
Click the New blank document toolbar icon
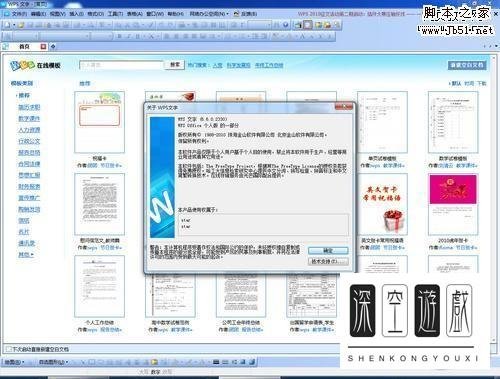tap(7, 25)
